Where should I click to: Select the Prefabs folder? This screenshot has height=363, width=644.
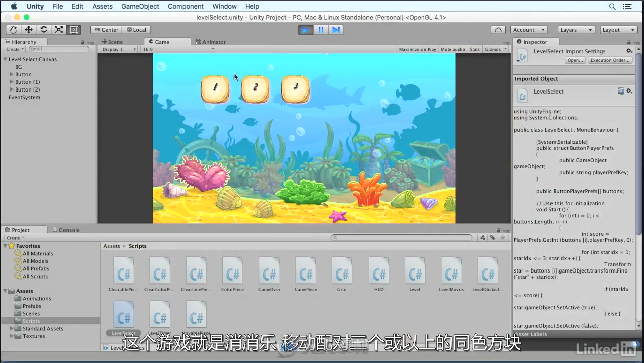point(32,306)
